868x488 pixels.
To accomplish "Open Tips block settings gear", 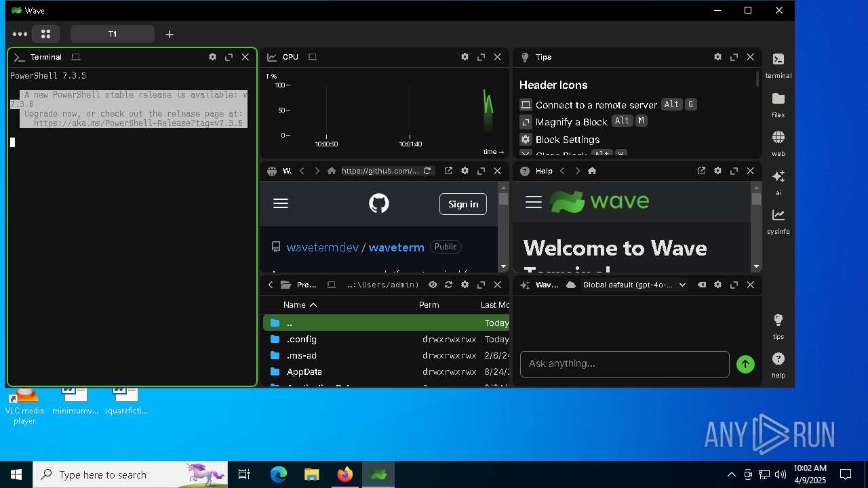I will click(717, 57).
